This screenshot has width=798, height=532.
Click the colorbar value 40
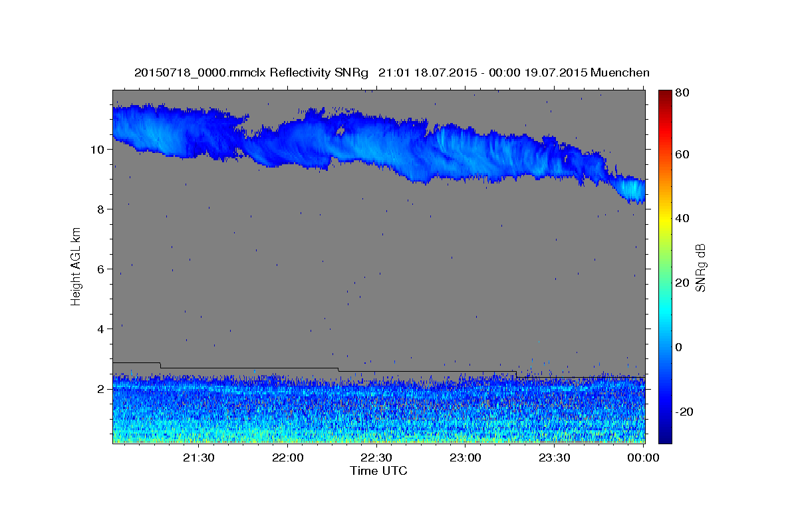(682, 219)
